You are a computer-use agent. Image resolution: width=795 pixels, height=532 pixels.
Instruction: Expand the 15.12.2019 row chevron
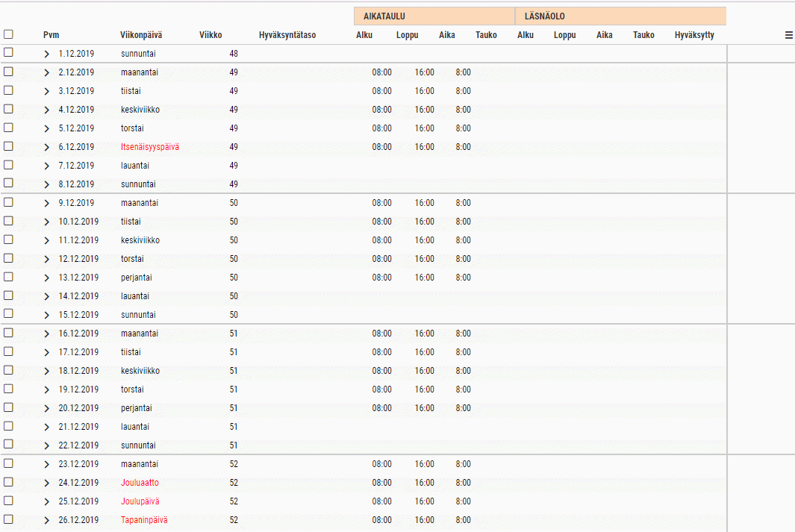46,315
